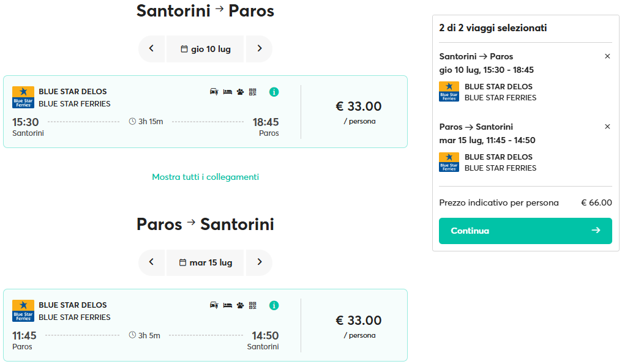Select the Blue Star Delos 11:45 ferry card

206,325
